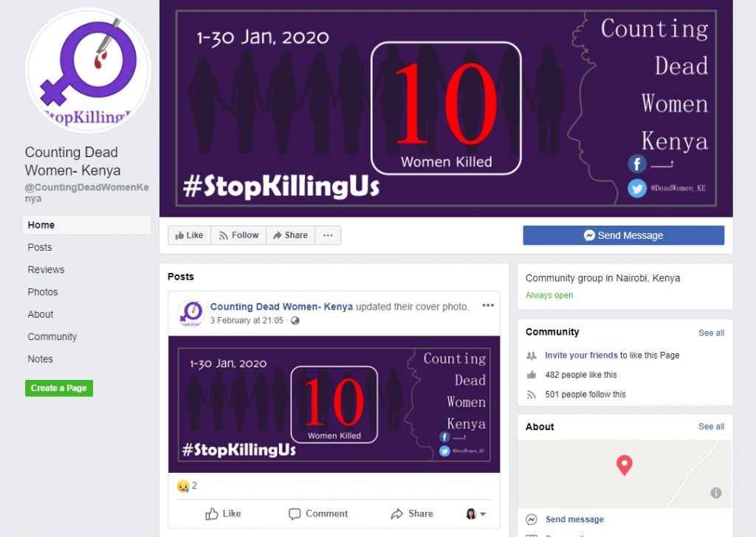Follow the Counting Dead Women page
This screenshot has width=756, height=537.
[x=238, y=235]
